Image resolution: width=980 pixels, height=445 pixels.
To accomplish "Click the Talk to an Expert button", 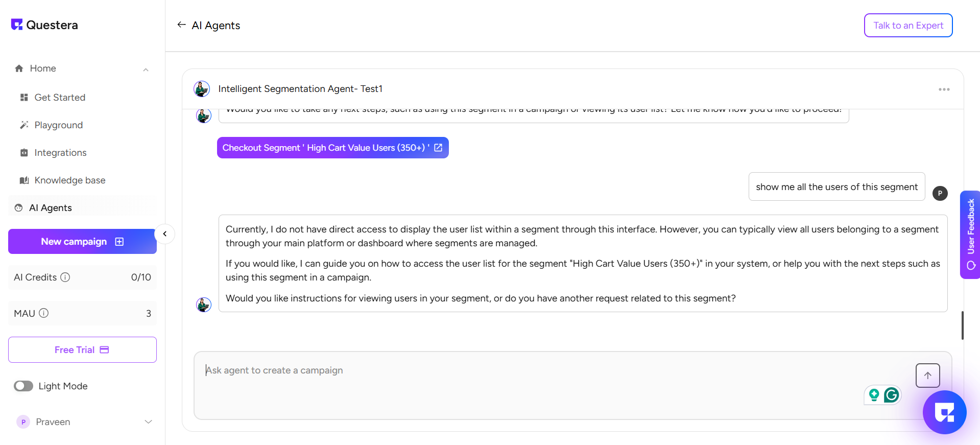I will pyautogui.click(x=908, y=26).
